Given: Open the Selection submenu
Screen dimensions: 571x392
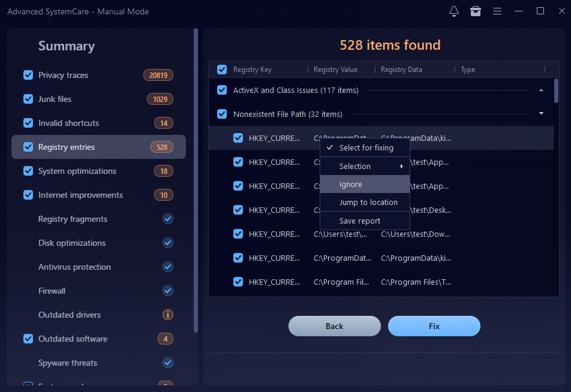Looking at the screenshot, I should 365,166.
